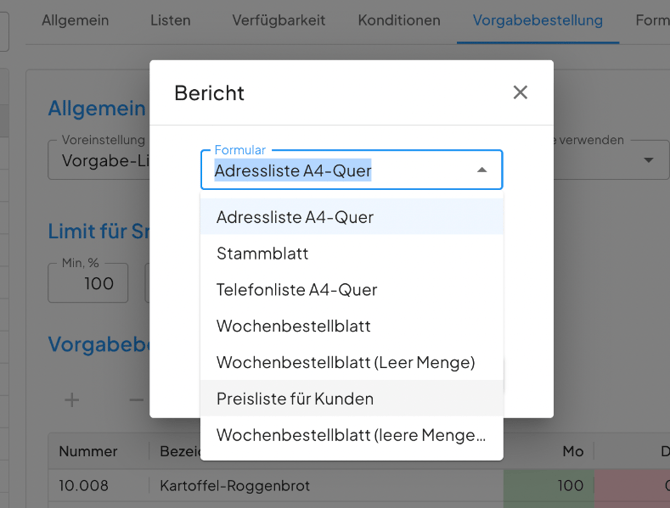This screenshot has width=670, height=508.
Task: Select Telefonliste A4-Quer option
Action: (297, 290)
